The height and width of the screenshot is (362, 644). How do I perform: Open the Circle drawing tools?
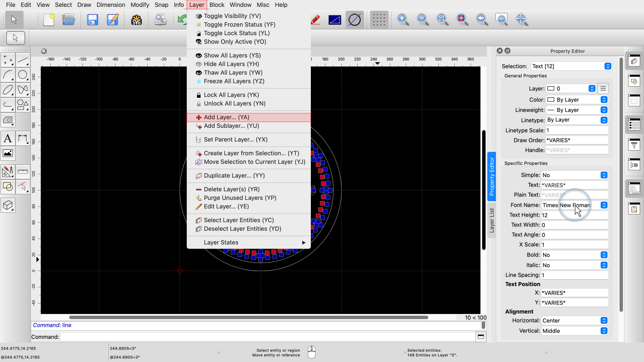coord(23,75)
